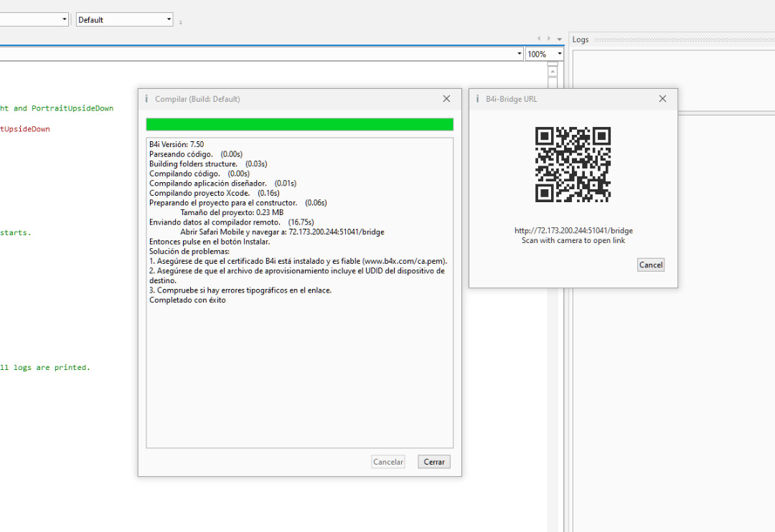Open the leftmost toolbar combo box arrow
The image size is (775, 532).
pyautogui.click(x=65, y=20)
